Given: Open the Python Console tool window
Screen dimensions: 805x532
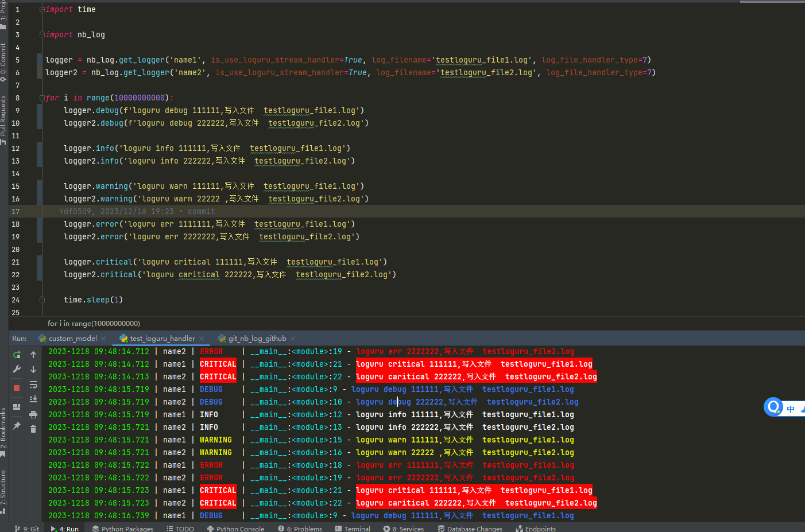Looking at the screenshot, I should click(235, 529).
